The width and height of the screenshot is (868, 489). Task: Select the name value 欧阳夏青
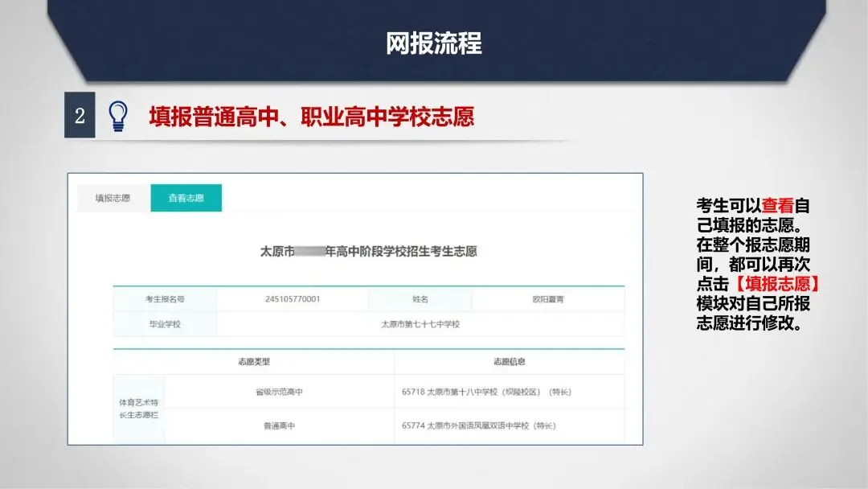[x=548, y=299]
